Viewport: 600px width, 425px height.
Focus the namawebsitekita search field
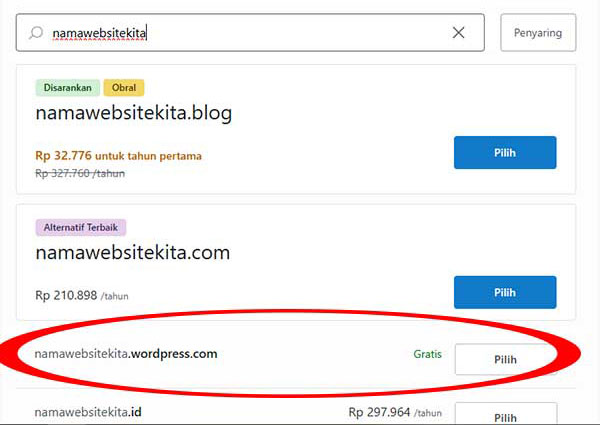click(250, 33)
